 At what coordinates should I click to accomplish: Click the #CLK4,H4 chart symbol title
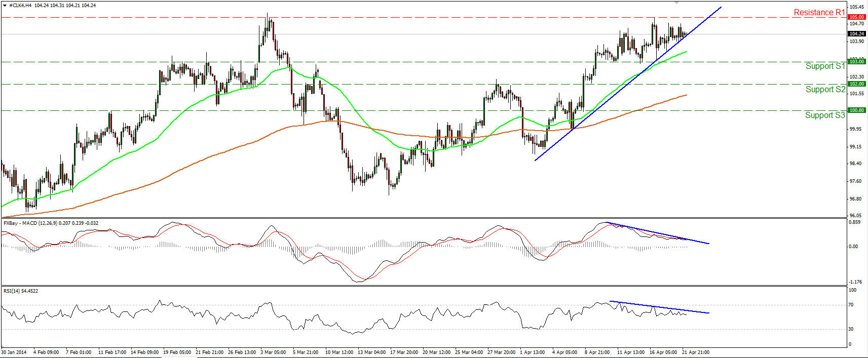[x=20, y=5]
